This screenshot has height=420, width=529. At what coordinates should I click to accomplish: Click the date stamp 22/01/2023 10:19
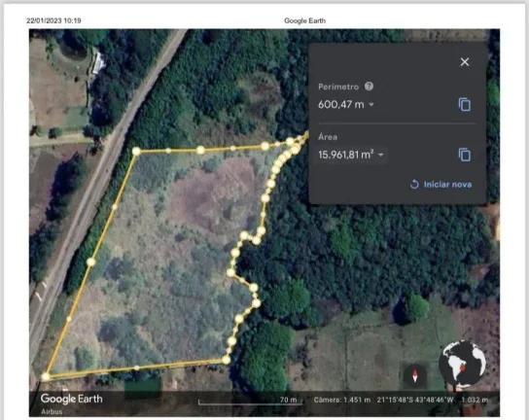[x=53, y=20]
